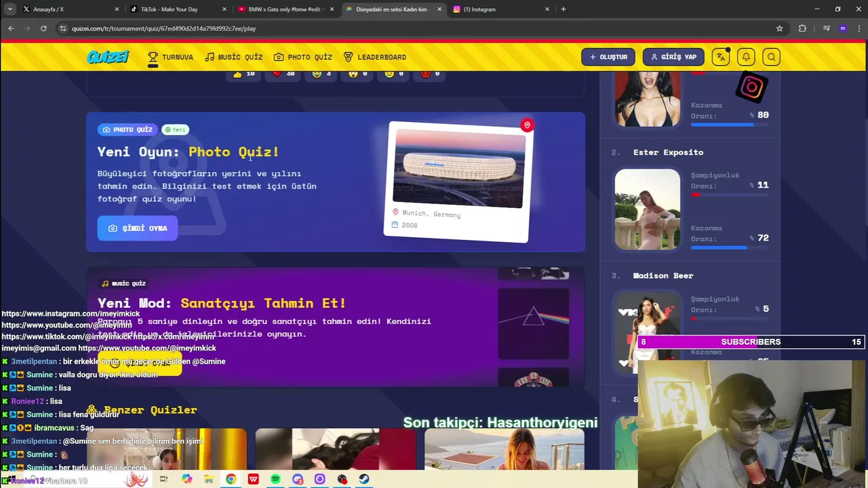Open the Pink Floyd prism album cover
Screen dimensions: 868x488
534,323
